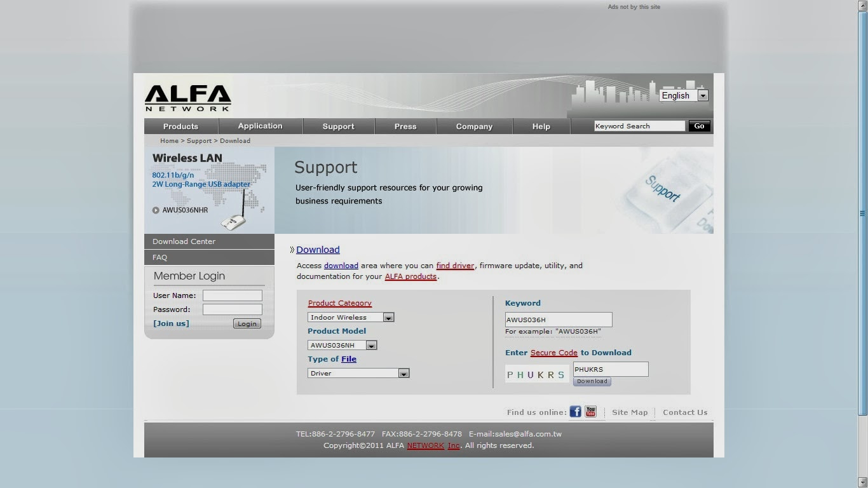Click the scrollbar down arrow
This screenshot has width=868, height=488.
pyautogui.click(x=862, y=482)
